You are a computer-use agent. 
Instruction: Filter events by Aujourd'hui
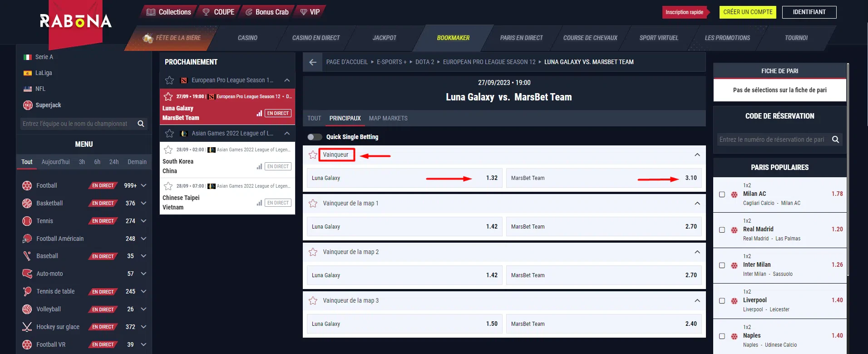pyautogui.click(x=55, y=162)
